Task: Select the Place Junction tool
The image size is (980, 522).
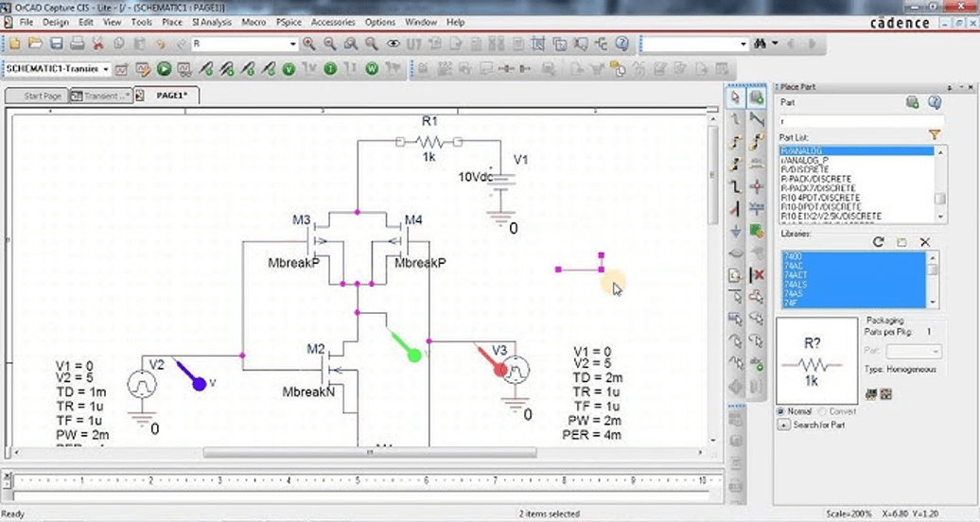Action: (757, 186)
